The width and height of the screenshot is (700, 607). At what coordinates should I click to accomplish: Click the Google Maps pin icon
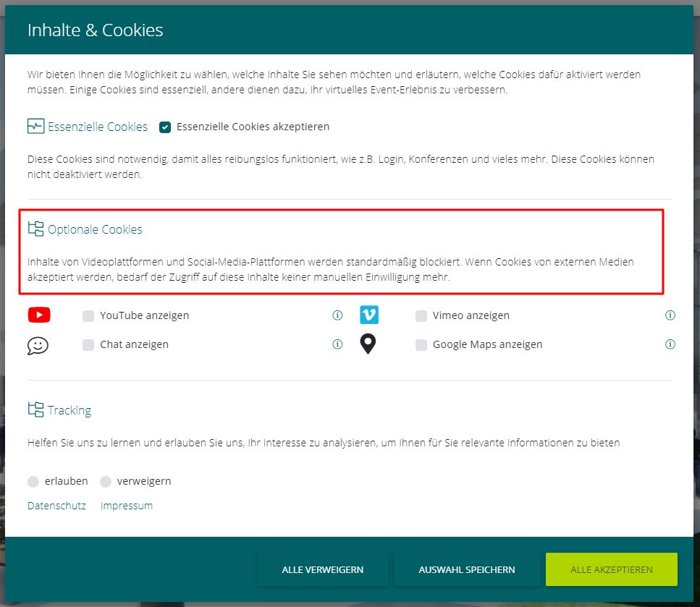tap(368, 344)
